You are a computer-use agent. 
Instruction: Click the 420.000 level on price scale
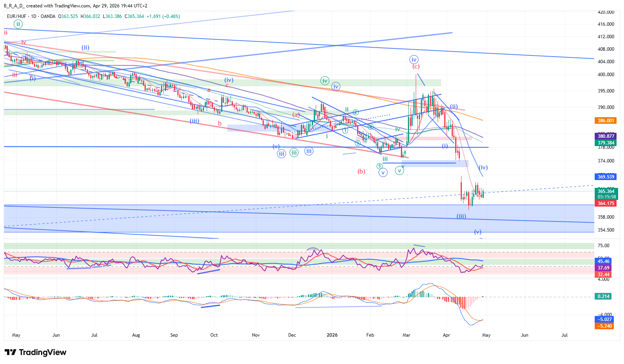[606, 12]
